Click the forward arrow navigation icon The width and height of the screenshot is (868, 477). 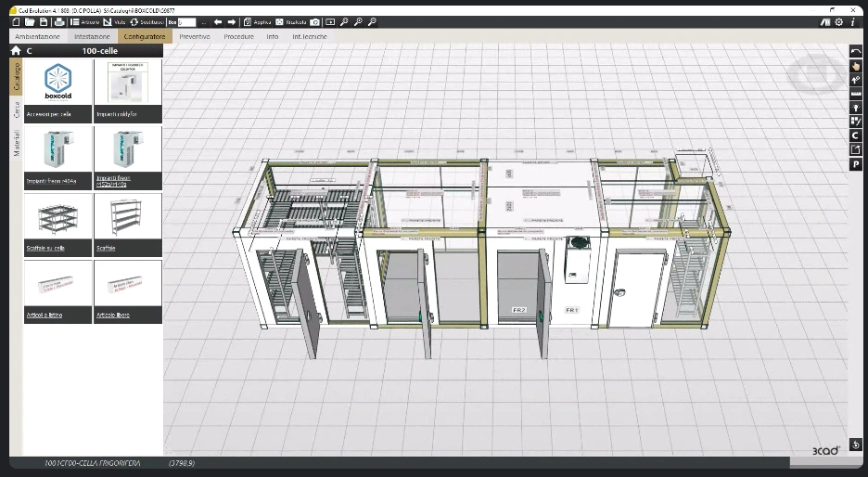(232, 21)
